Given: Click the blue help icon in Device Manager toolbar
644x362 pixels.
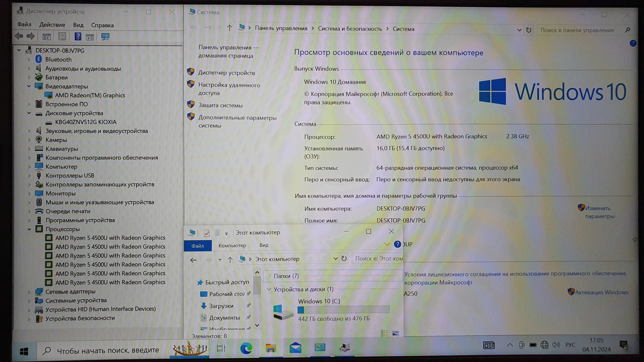Looking at the screenshot, I should tap(78, 37).
